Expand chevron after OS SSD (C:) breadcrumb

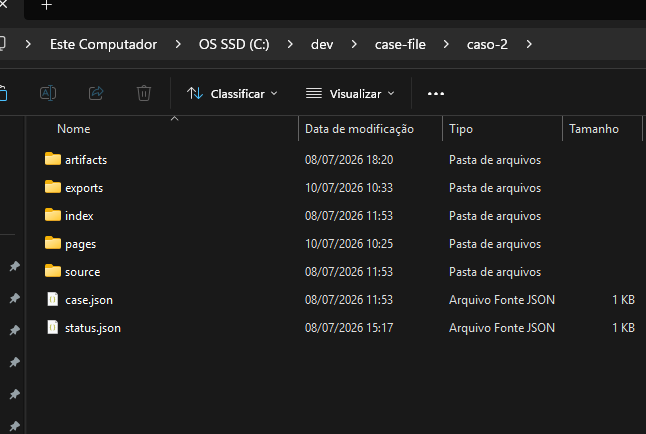click(290, 44)
